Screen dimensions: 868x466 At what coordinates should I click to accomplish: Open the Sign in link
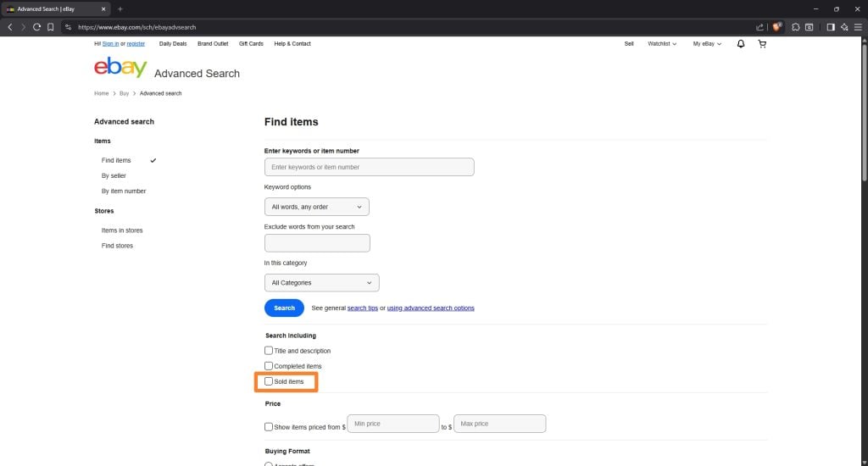[x=110, y=44]
